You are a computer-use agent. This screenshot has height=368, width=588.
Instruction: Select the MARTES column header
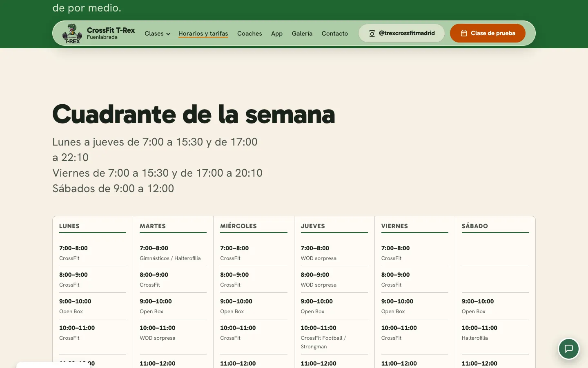coord(153,226)
